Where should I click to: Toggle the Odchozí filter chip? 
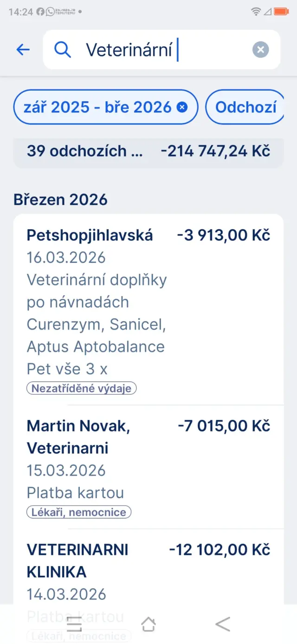tap(245, 107)
